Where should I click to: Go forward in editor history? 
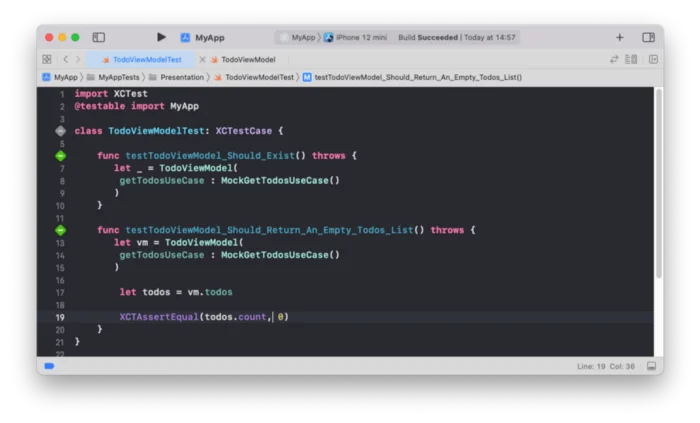coord(78,59)
